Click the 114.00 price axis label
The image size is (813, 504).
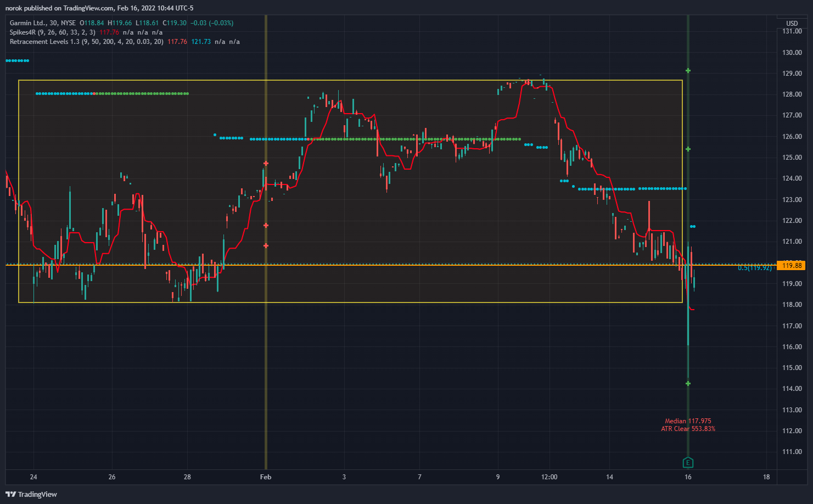792,389
